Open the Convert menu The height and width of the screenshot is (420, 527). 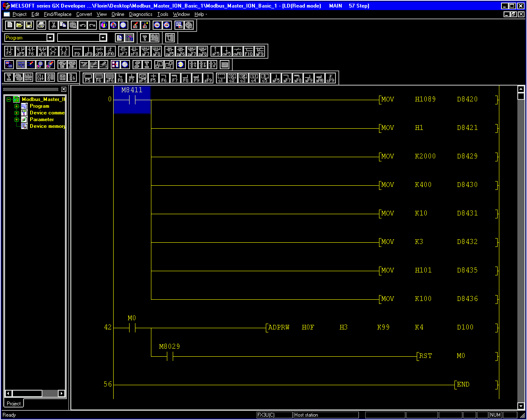click(84, 14)
